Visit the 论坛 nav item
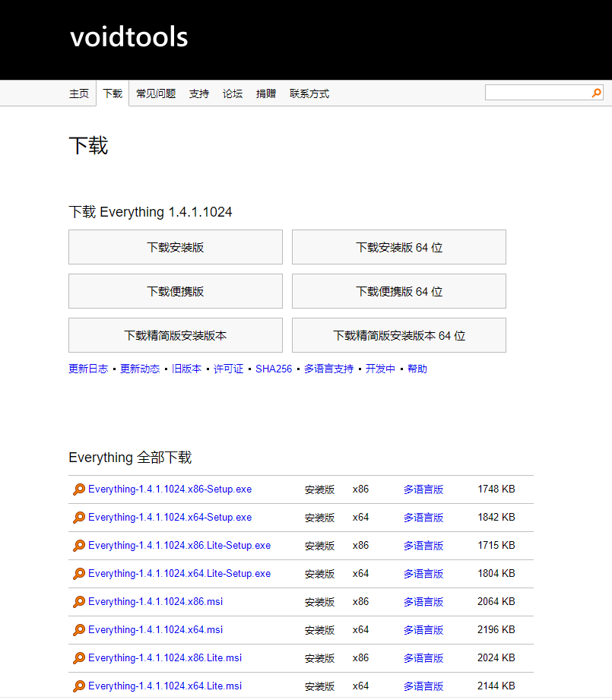612x700 pixels. [233, 93]
